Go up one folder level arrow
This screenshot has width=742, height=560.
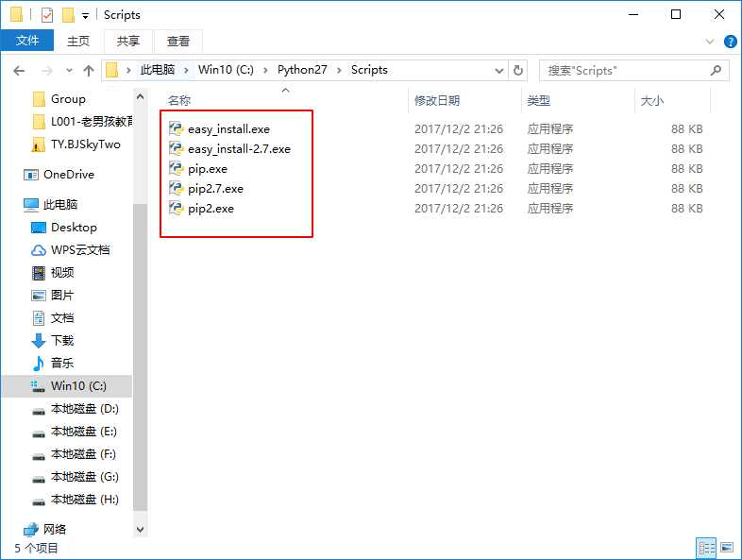(89, 71)
